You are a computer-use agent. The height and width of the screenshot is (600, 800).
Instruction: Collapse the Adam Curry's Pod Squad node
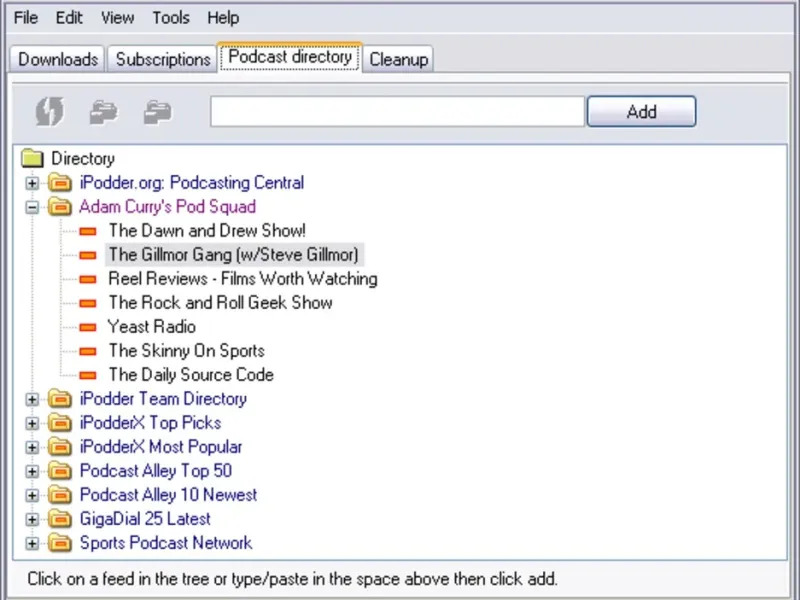point(32,207)
